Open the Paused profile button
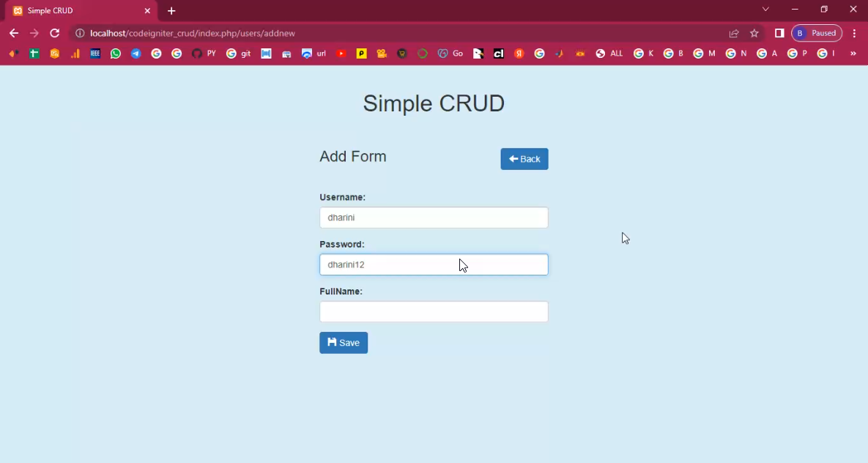 (x=817, y=33)
